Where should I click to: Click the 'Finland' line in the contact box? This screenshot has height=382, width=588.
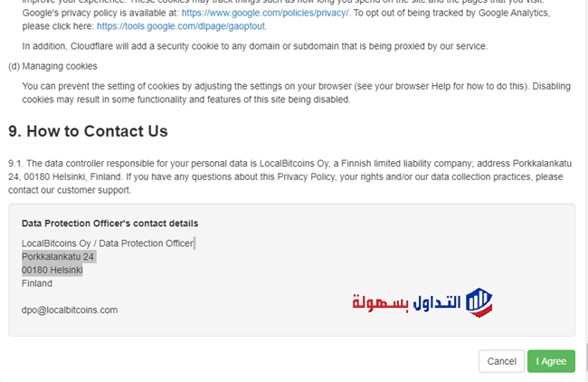[x=37, y=283]
